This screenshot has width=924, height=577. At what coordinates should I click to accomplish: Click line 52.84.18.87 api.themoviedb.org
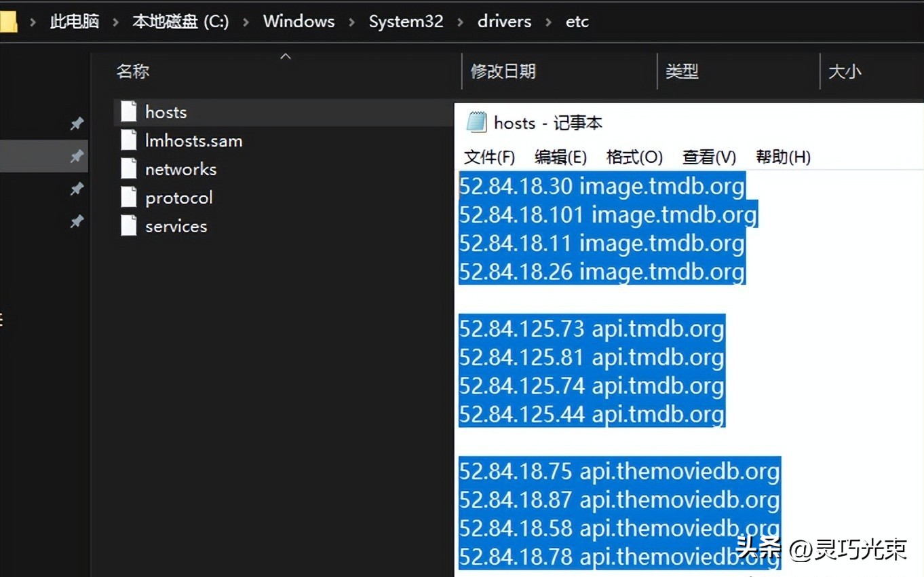[x=620, y=499]
